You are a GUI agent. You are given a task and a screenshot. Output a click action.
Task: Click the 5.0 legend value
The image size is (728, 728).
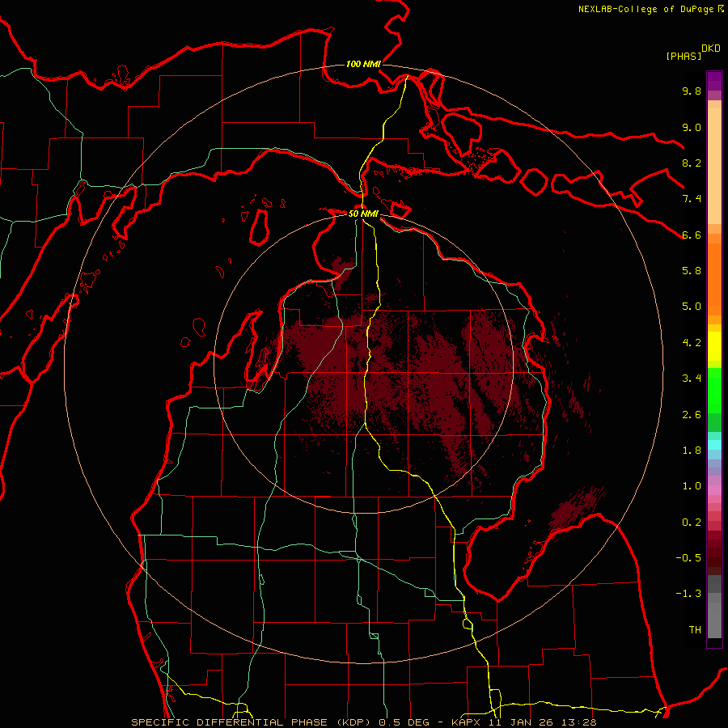692,307
